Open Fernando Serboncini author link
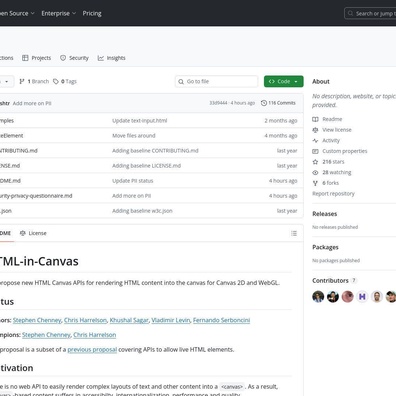This screenshot has width=396, height=396. pyautogui.click(x=221, y=320)
